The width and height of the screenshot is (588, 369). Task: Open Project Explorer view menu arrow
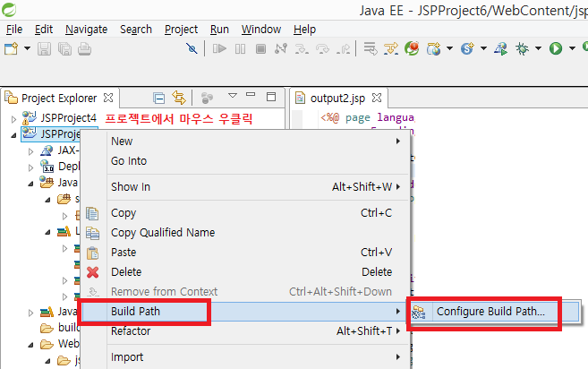tap(232, 96)
